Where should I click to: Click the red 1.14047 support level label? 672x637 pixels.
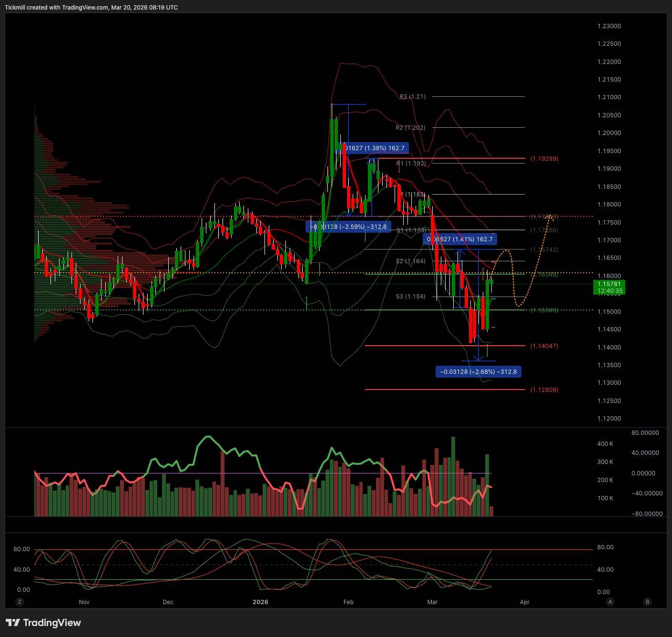544,346
